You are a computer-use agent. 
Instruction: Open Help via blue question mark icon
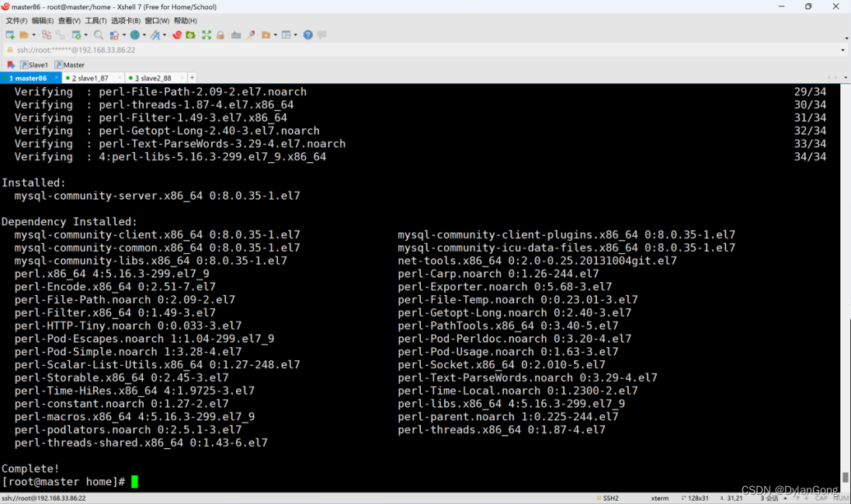point(307,35)
